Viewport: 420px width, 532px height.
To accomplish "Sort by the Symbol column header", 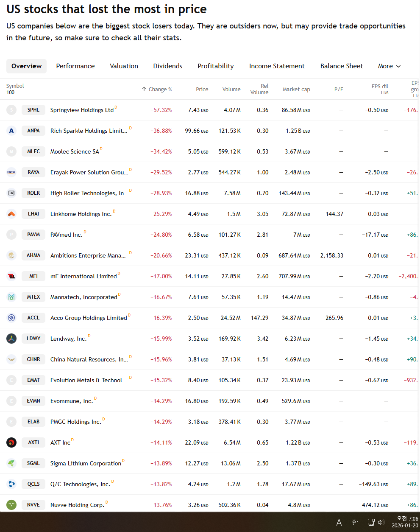I will [x=15, y=86].
